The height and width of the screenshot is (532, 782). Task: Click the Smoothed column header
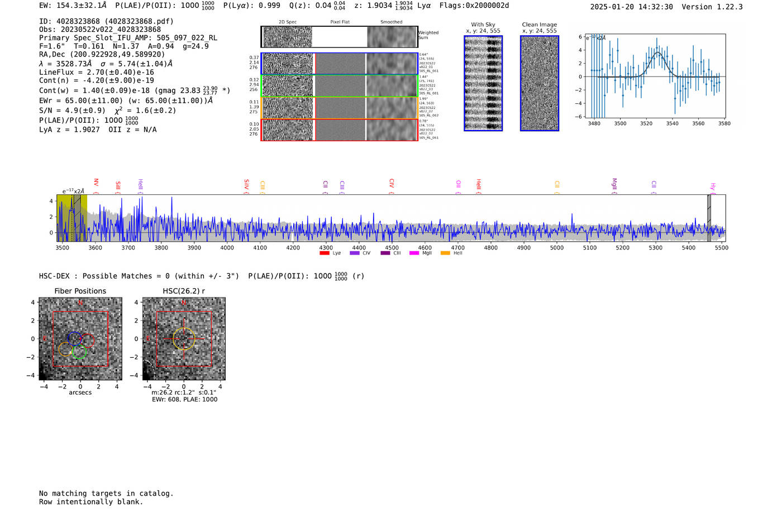pyautogui.click(x=392, y=22)
